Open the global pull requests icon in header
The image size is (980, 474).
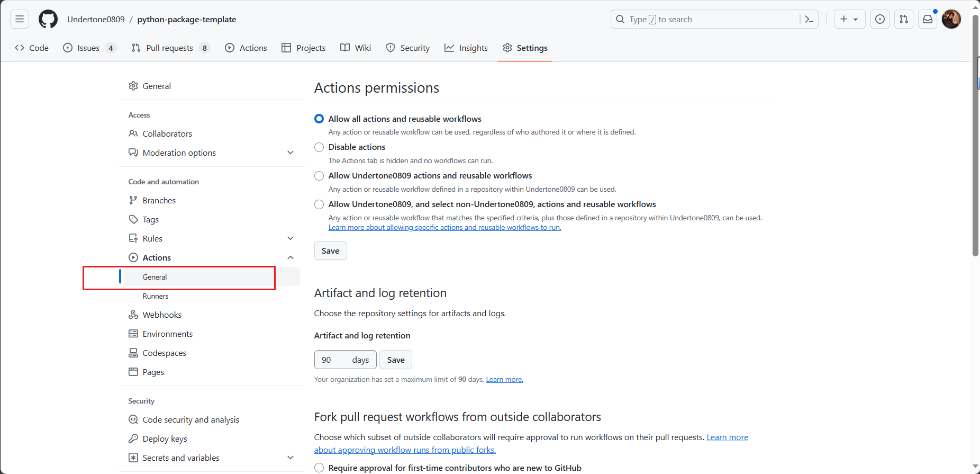coord(904,19)
